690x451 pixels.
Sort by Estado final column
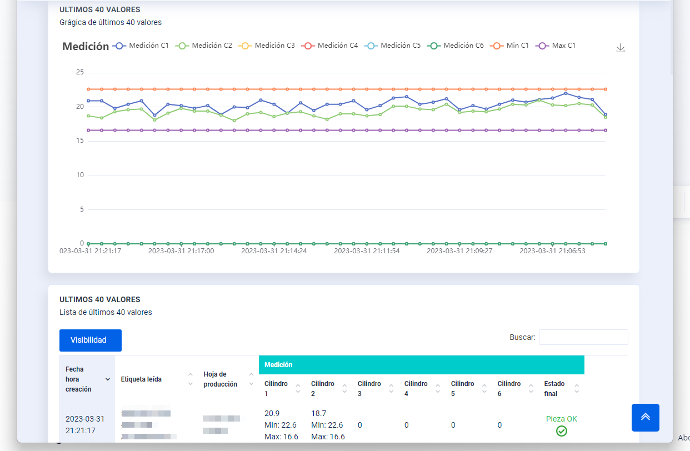pos(562,389)
